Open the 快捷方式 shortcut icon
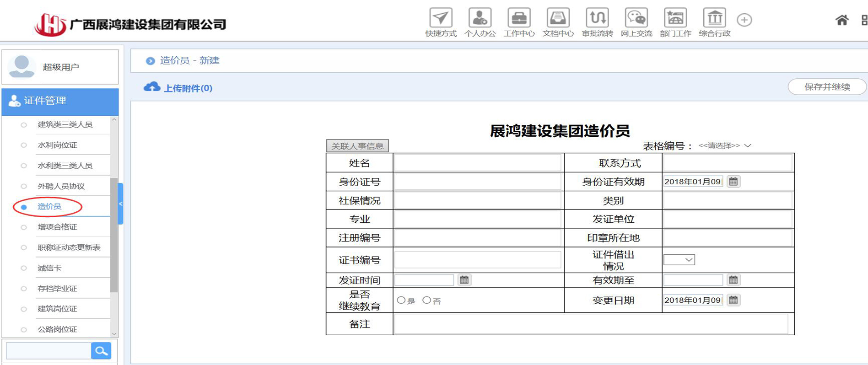 coord(441,18)
